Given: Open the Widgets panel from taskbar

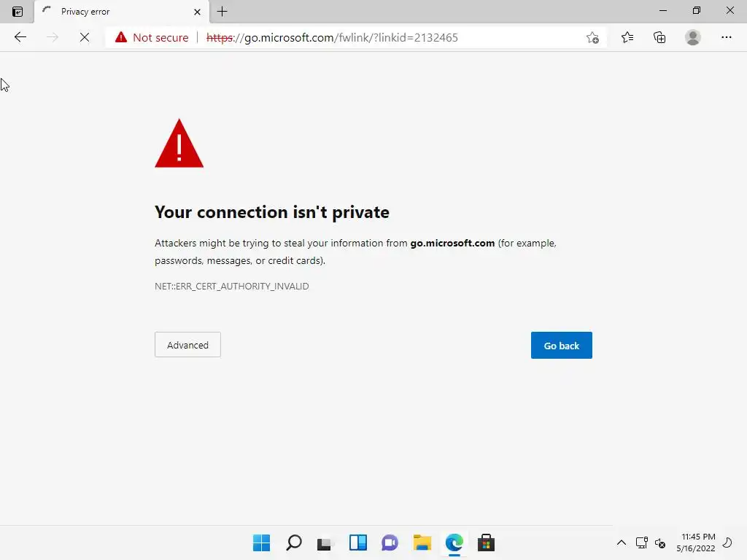Looking at the screenshot, I should point(357,542).
